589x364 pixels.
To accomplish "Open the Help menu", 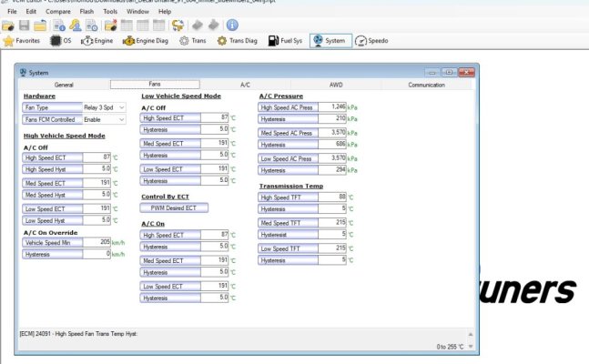I will click(x=165, y=12).
